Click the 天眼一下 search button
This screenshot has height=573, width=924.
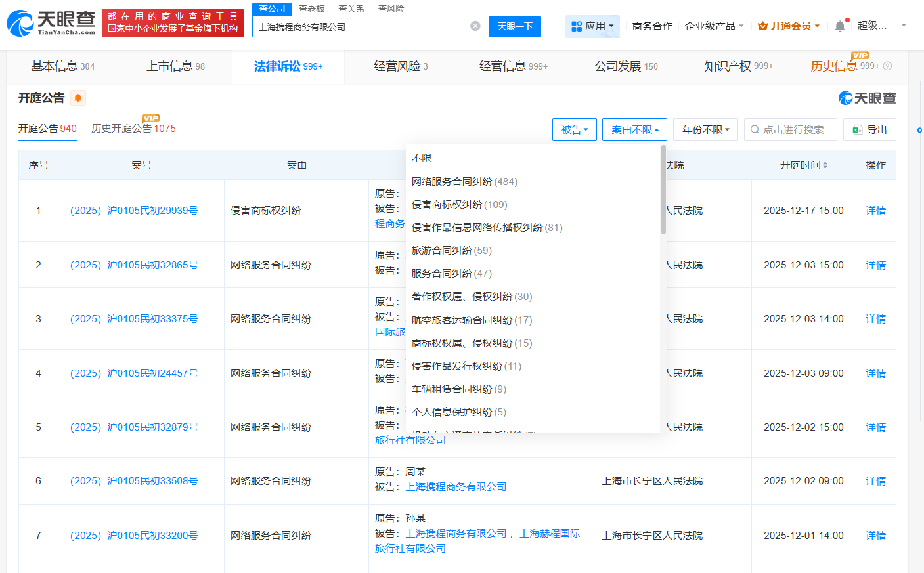pos(515,26)
